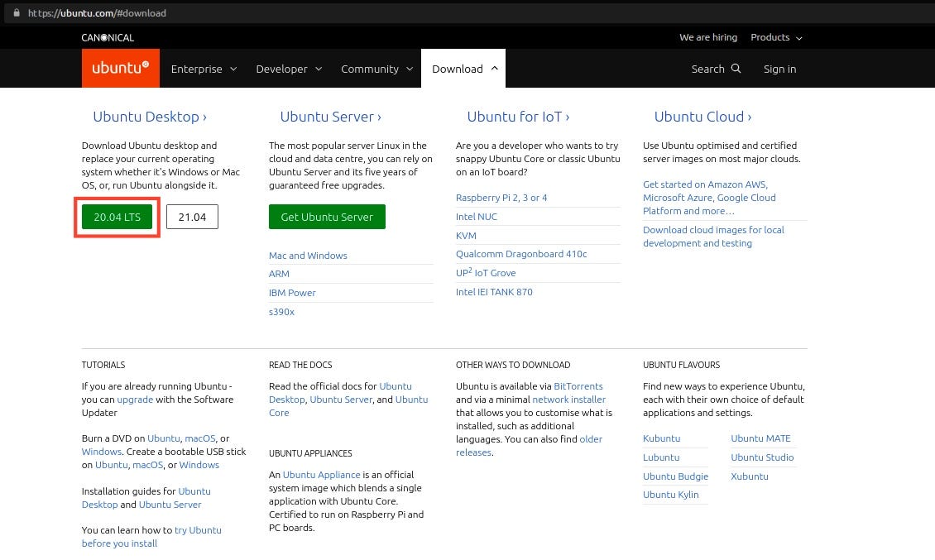Screen dimensions: 935x560
Task: Click the s390x link
Action: coord(281,312)
